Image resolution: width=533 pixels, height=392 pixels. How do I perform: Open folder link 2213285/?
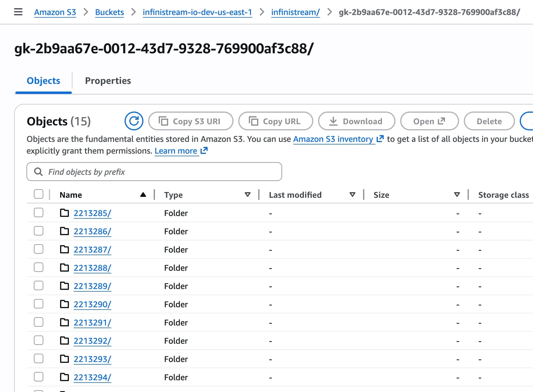coord(92,213)
